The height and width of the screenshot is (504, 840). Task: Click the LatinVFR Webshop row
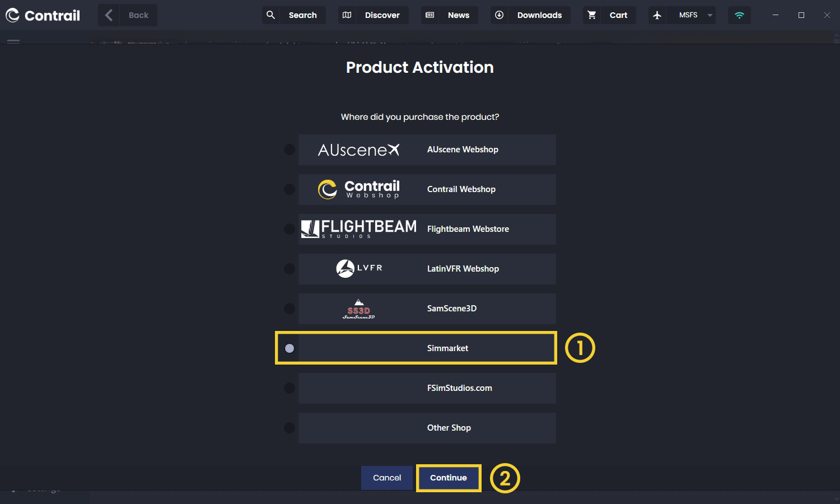[x=427, y=269]
